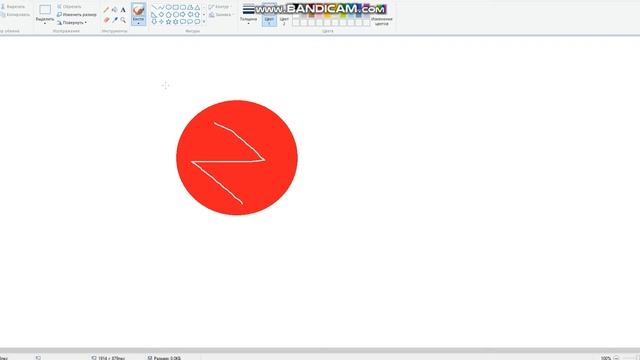Screen dimensions: 640x360
Task: Expand the full shapes gallery
Action: pos(204,22)
